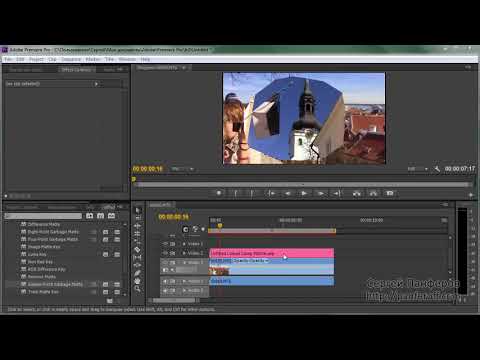Select the Slip tool
480x360 pixels.
pos(138,257)
